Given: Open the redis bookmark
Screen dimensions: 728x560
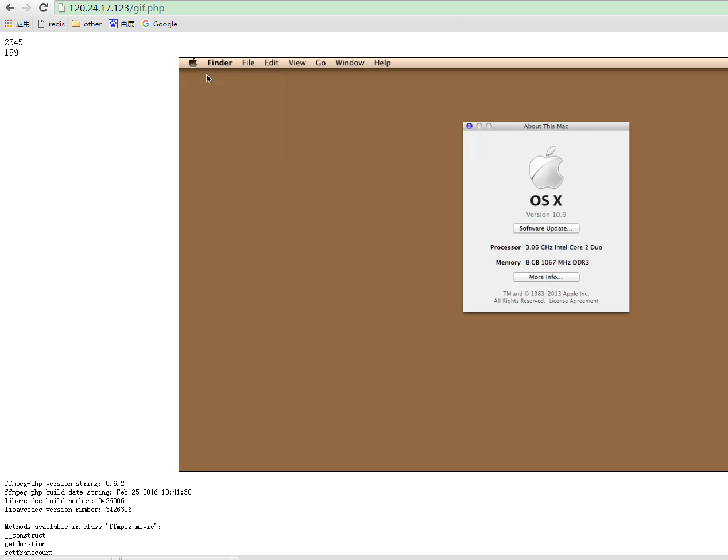Looking at the screenshot, I should tap(51, 24).
